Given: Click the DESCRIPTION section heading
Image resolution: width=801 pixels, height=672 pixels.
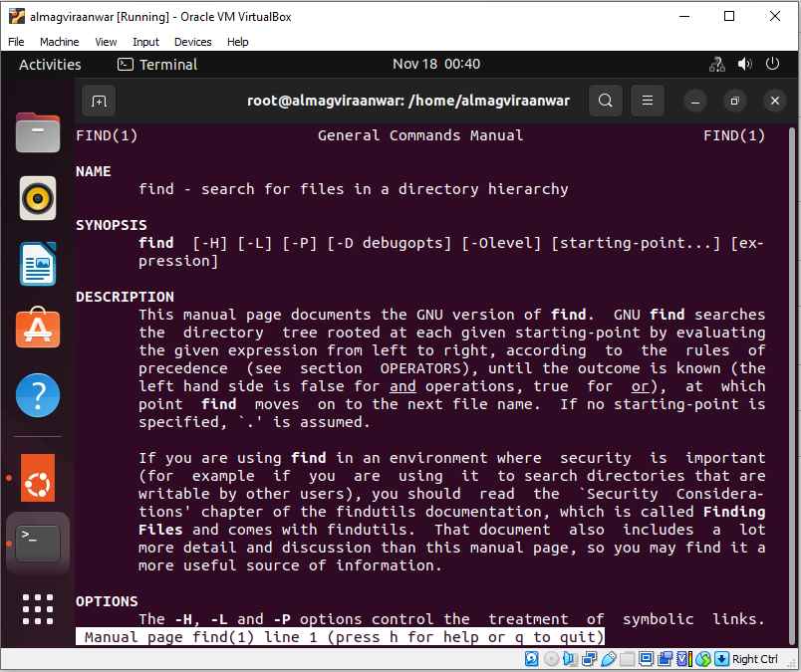Looking at the screenshot, I should (x=125, y=297).
